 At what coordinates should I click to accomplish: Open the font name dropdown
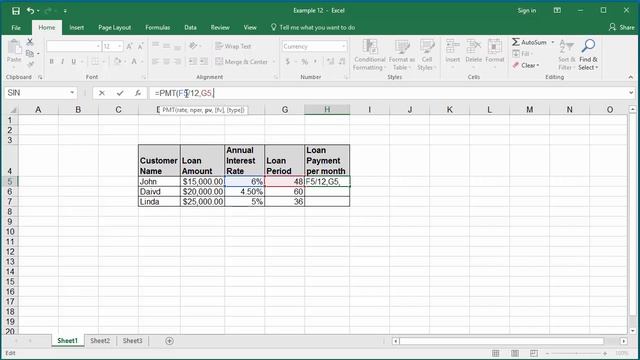point(98,47)
